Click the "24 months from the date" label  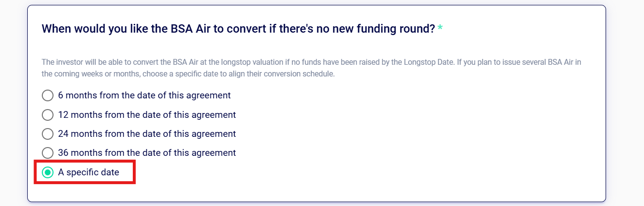pos(147,134)
